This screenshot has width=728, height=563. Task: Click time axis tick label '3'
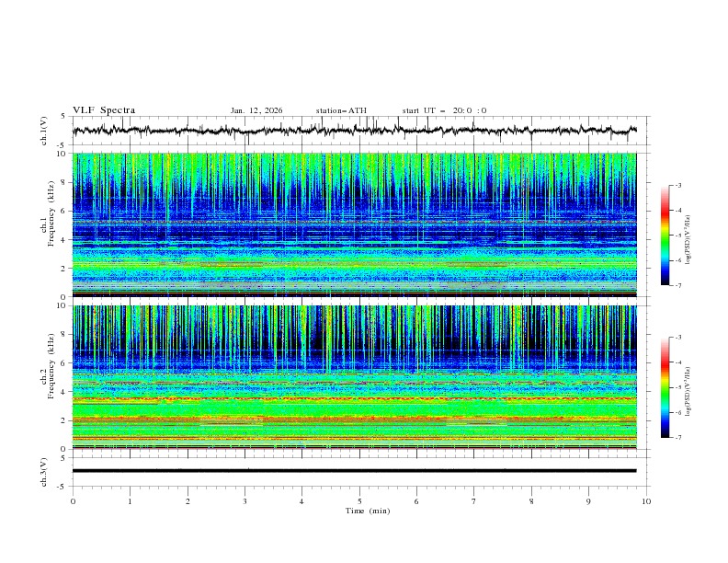coord(245,501)
